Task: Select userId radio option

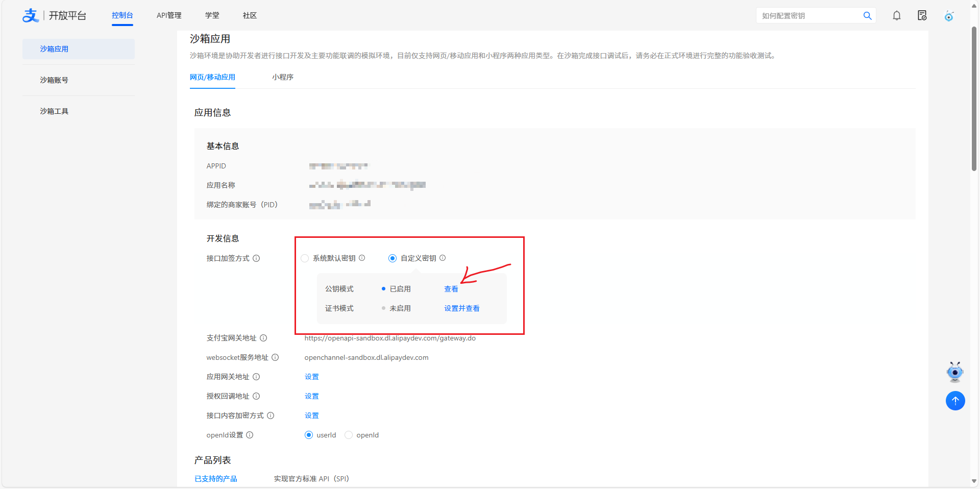Action: pyautogui.click(x=309, y=435)
